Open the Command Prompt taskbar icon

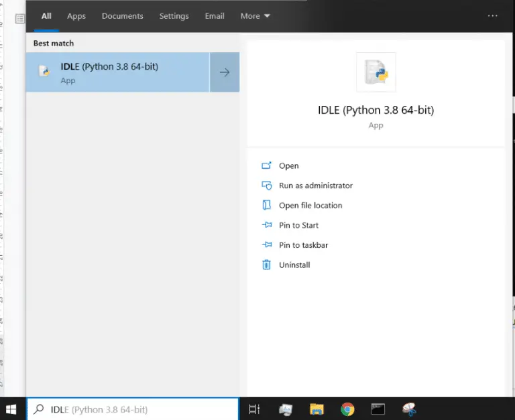(378, 409)
